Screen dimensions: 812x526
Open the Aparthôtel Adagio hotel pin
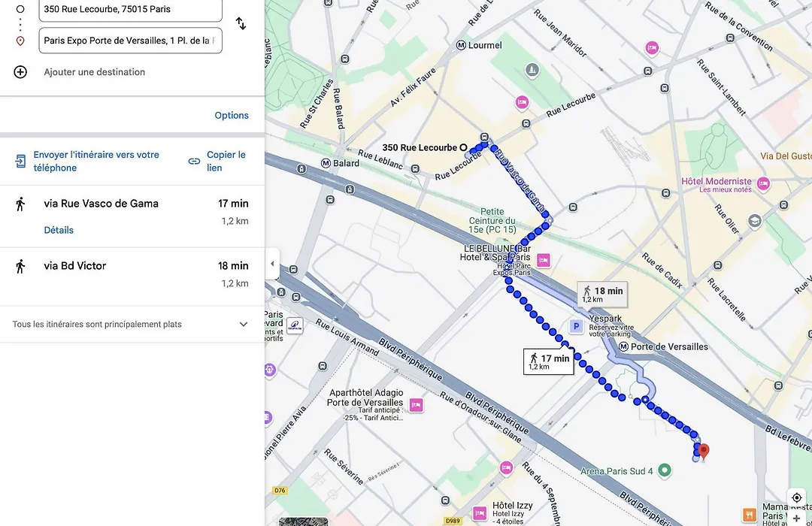click(416, 405)
